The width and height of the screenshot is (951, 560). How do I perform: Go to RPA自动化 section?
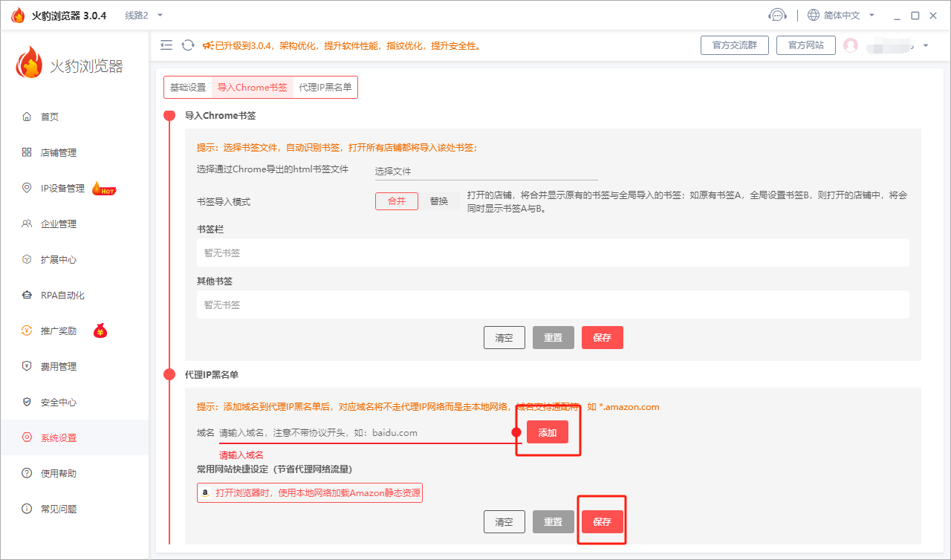[62, 296]
